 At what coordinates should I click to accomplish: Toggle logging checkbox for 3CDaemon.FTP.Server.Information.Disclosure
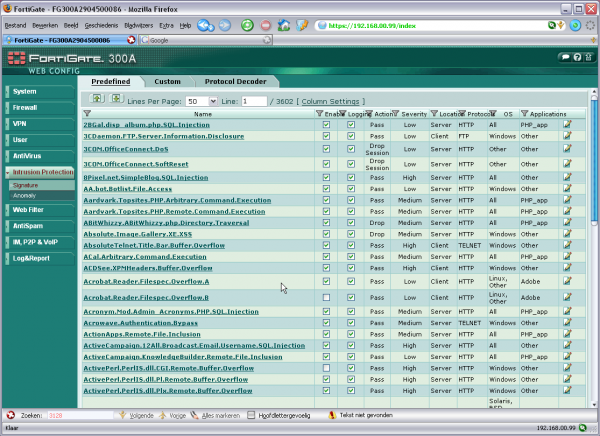pos(351,136)
